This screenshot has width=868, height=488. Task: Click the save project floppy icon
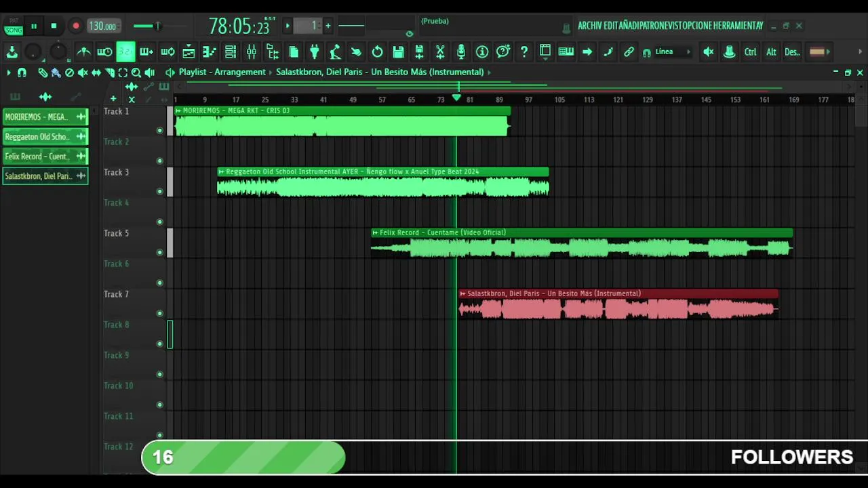coord(398,52)
